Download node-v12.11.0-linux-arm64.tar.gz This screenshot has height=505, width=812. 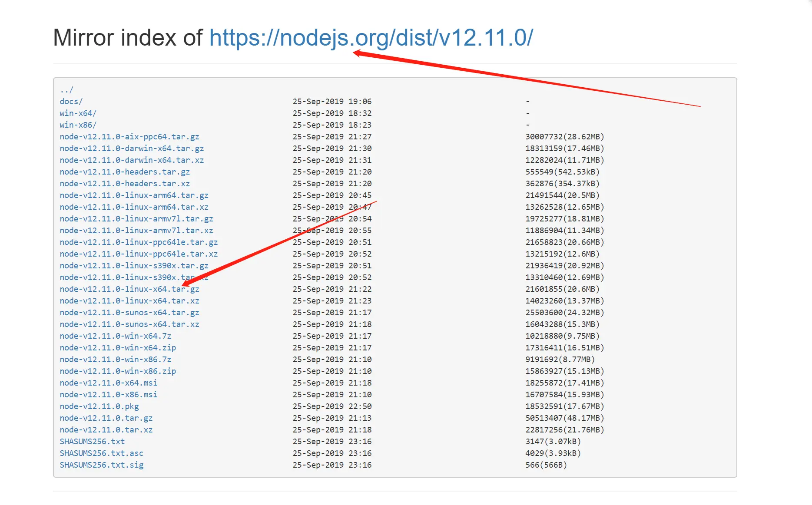click(x=134, y=195)
